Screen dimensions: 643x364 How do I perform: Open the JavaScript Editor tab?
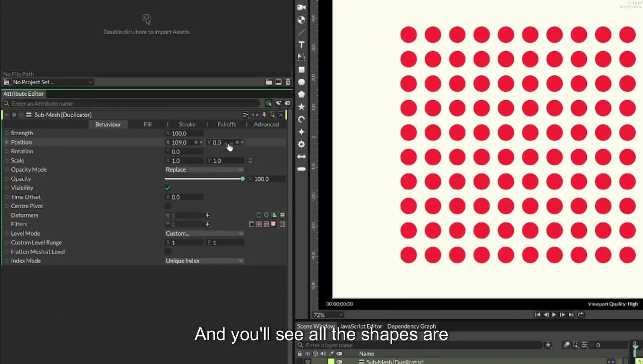361,326
